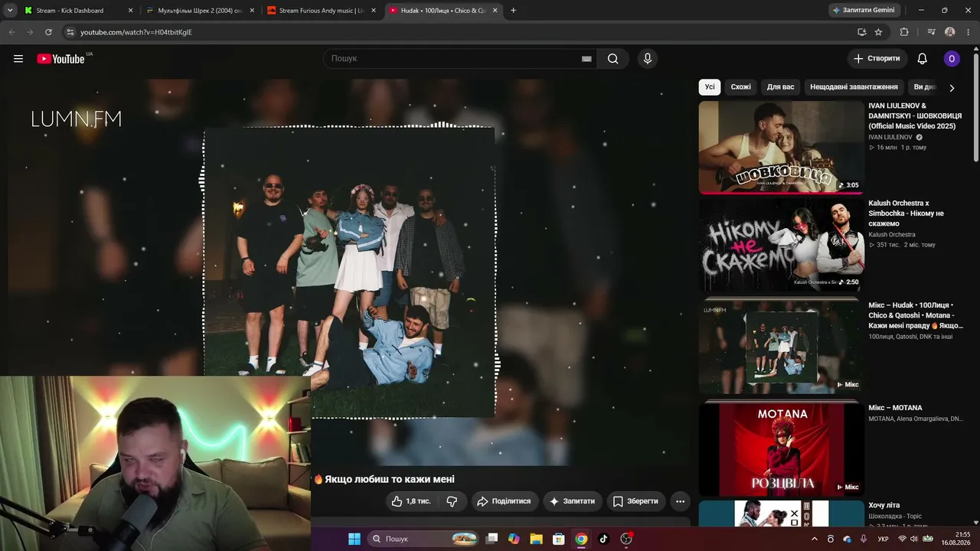Screen dimensions: 980x551
Task: Open Chrome media controls icon
Action: pyautogui.click(x=931, y=32)
